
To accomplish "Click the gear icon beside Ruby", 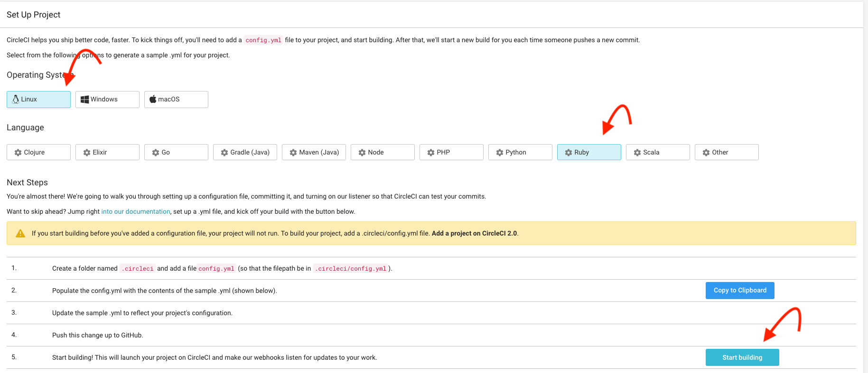I will (x=569, y=153).
